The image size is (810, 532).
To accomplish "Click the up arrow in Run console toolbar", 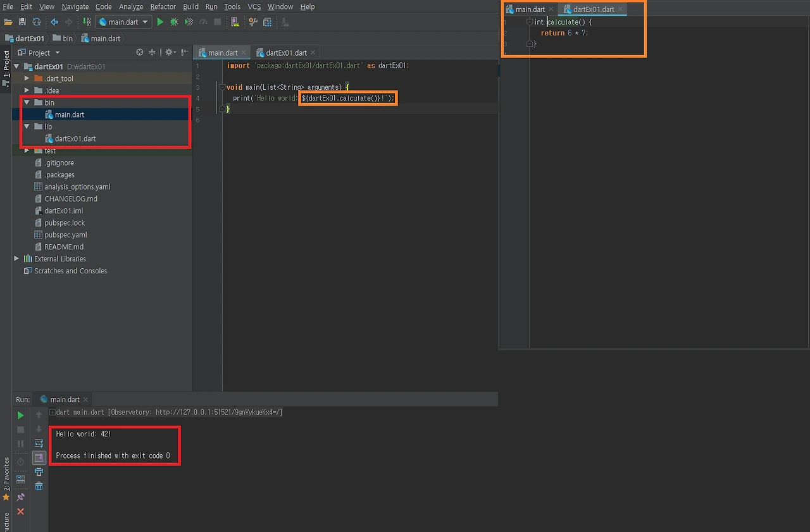I will 39,415.
